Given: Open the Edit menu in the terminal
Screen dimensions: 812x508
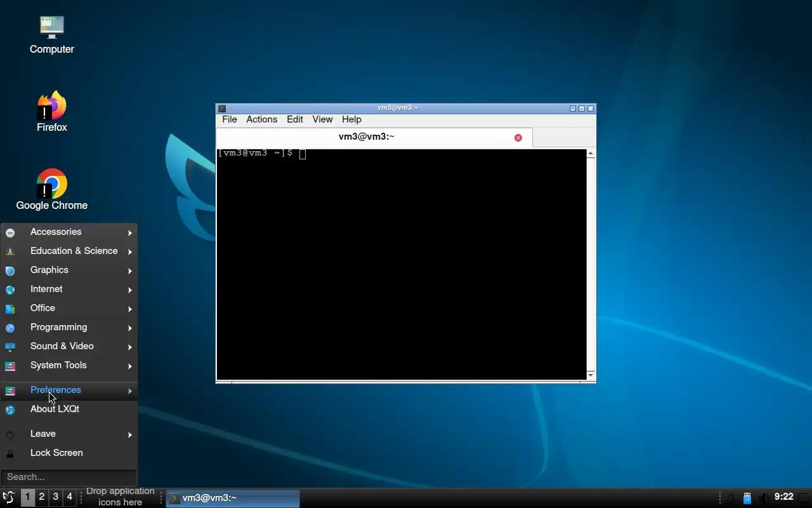Looking at the screenshot, I should click(295, 119).
